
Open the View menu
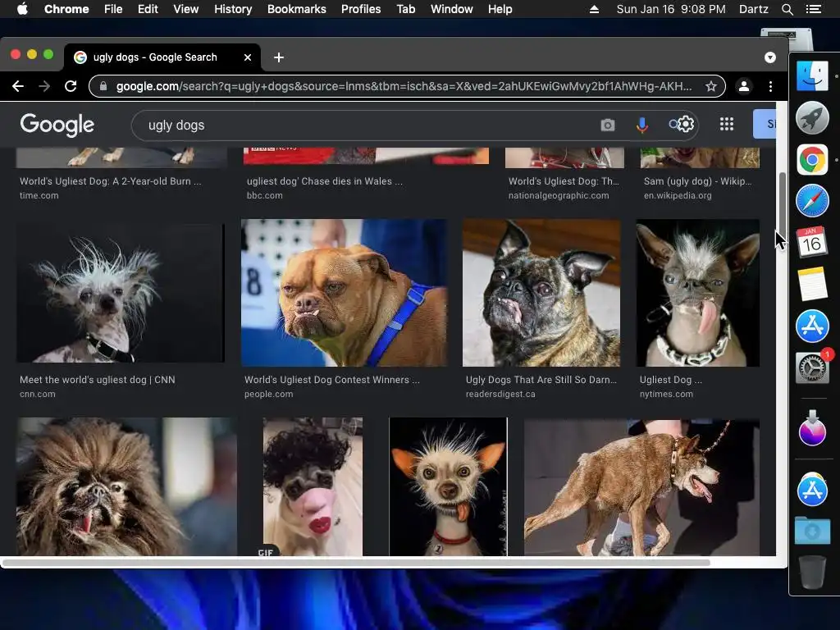185,9
